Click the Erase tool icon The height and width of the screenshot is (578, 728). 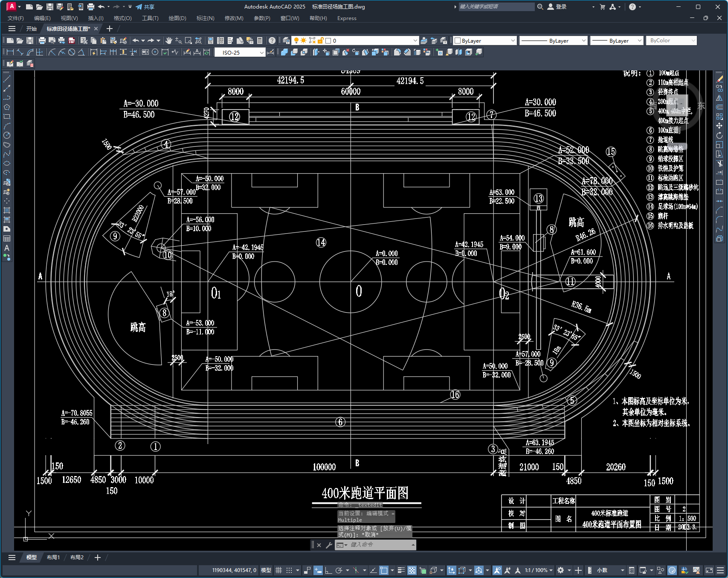click(719, 79)
